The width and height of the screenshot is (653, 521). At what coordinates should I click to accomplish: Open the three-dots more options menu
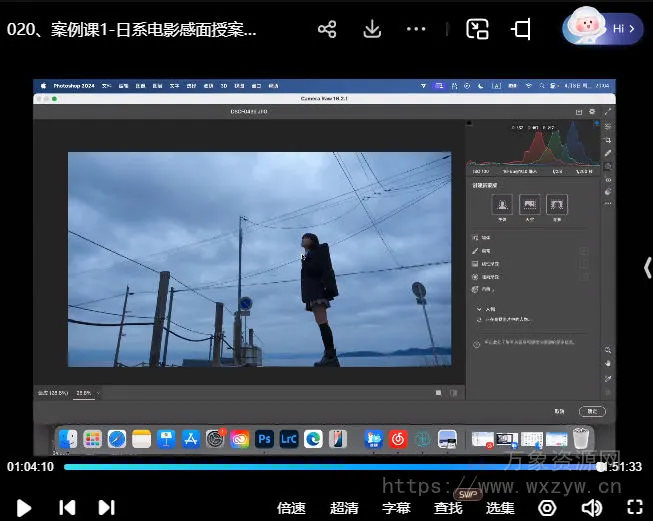tap(417, 29)
